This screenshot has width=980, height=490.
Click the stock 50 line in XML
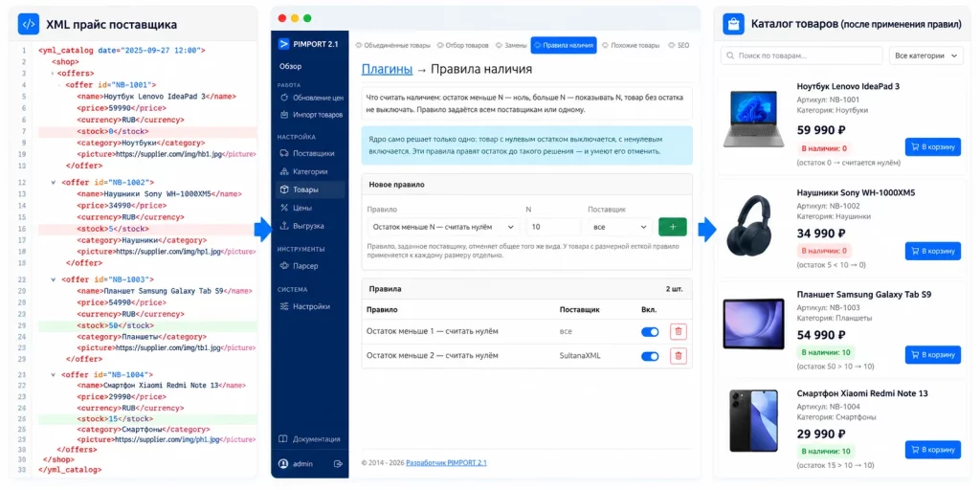[146, 325]
